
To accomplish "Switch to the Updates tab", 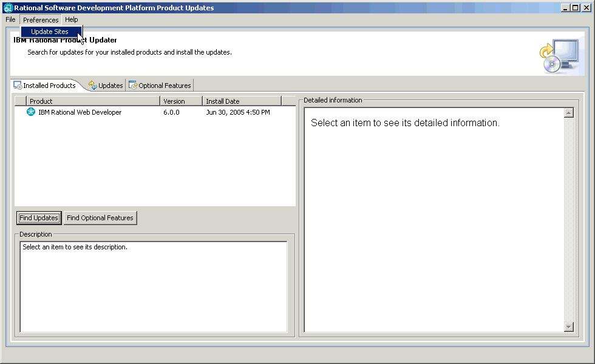I will (106, 86).
